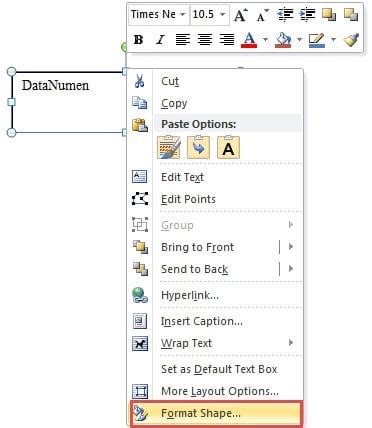The width and height of the screenshot is (372, 428).
Task: Select Edit Text in context menu
Action: (215, 177)
